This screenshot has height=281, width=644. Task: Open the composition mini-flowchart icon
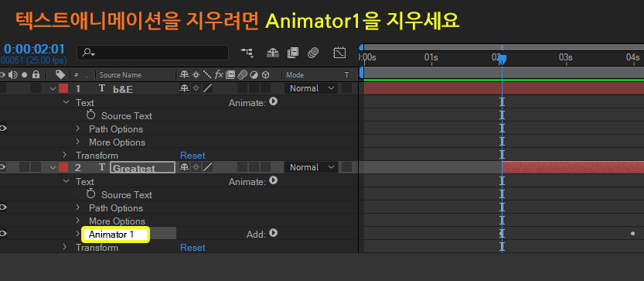247,52
